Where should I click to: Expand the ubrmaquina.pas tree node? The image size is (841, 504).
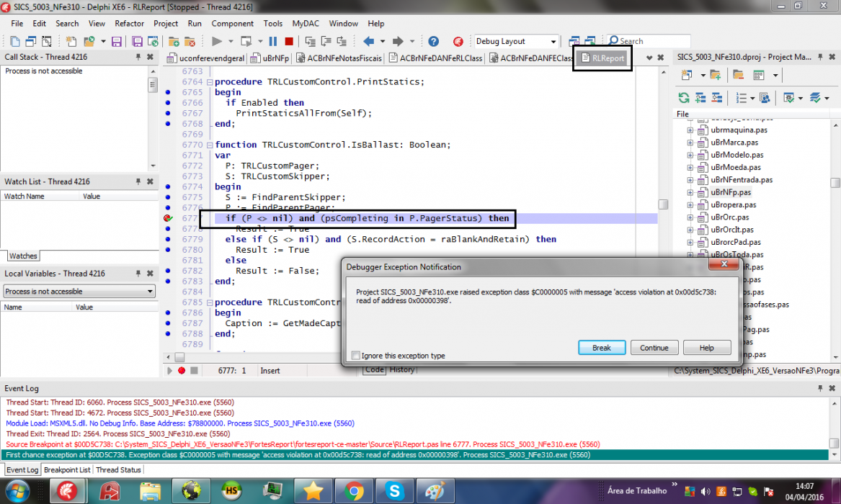coord(690,130)
